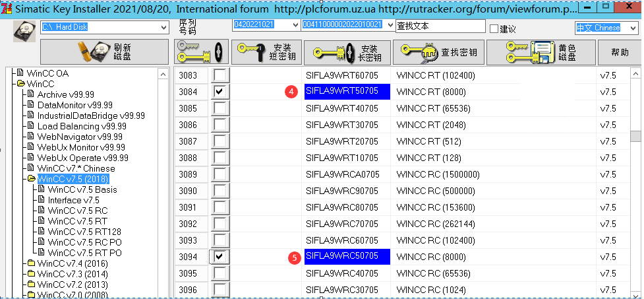The width and height of the screenshot is (644, 299).
Task: Select WinCC v7.5 RC tree item
Action: click(78, 211)
